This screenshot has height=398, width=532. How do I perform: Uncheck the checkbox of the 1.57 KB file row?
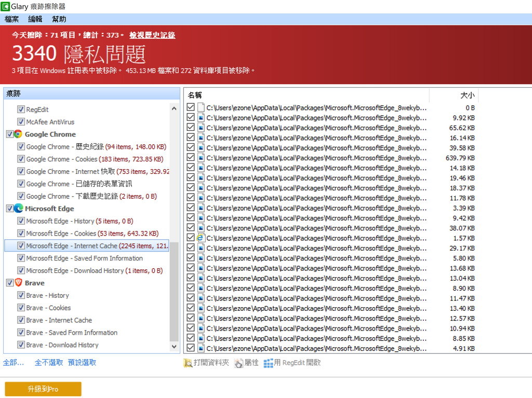(x=191, y=238)
